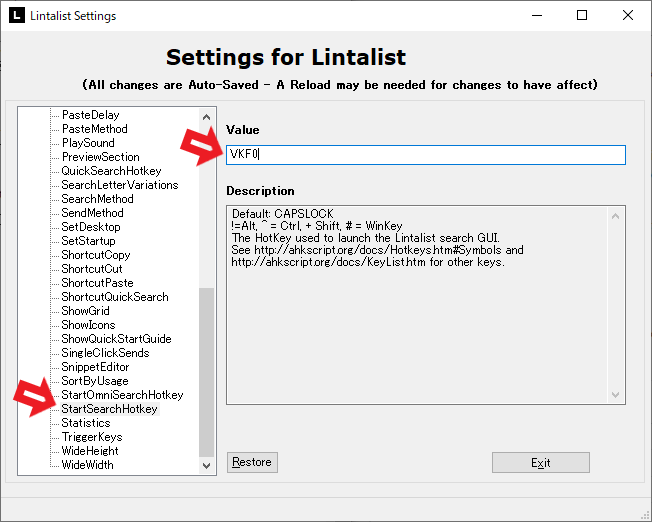The image size is (652, 522).
Task: Open ShowQuickStartGuide setting
Action: pos(116,339)
